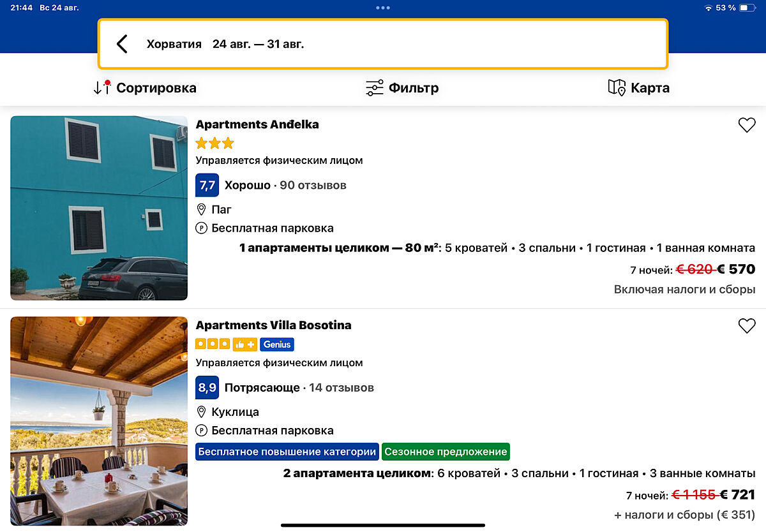Screen dimensions: 766x532
Task: Save Apartments Anđelka with heart icon
Action: point(746,125)
